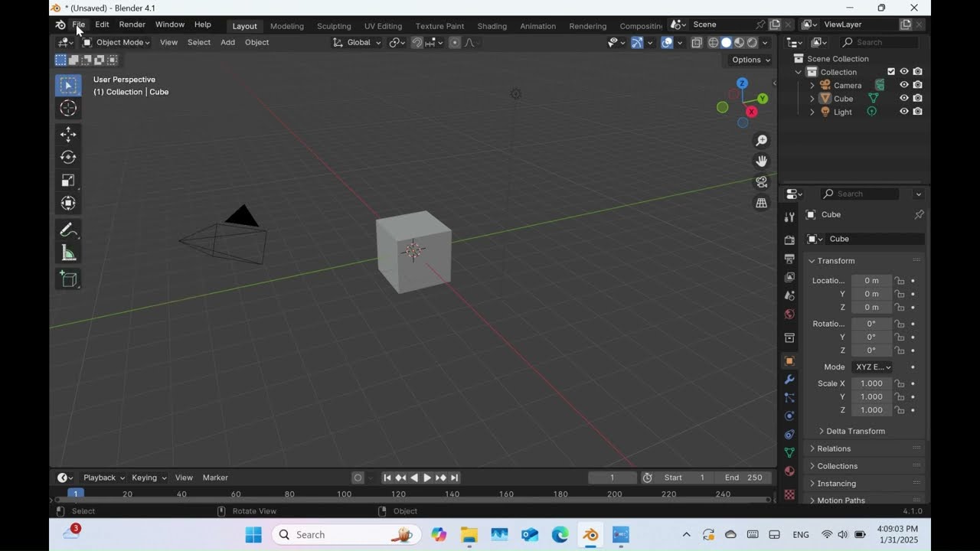Select the Add Cube tool
980x551 pixels.
[68, 279]
